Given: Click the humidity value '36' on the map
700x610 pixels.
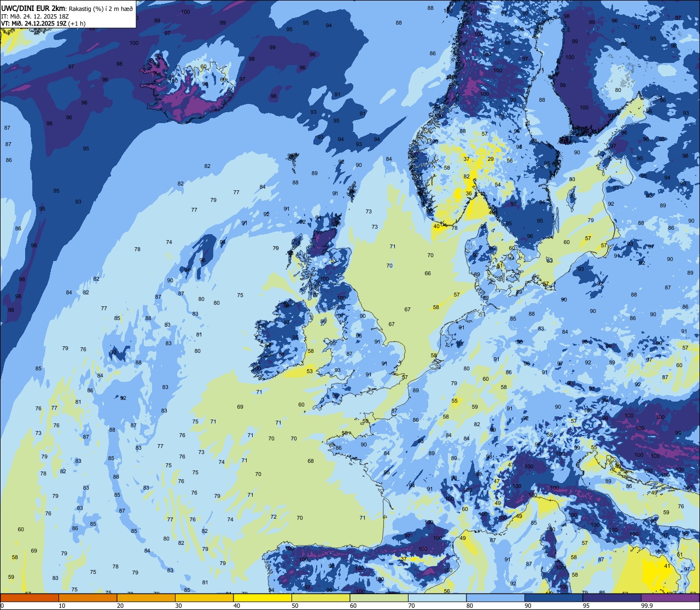Looking at the screenshot, I should point(469,194).
